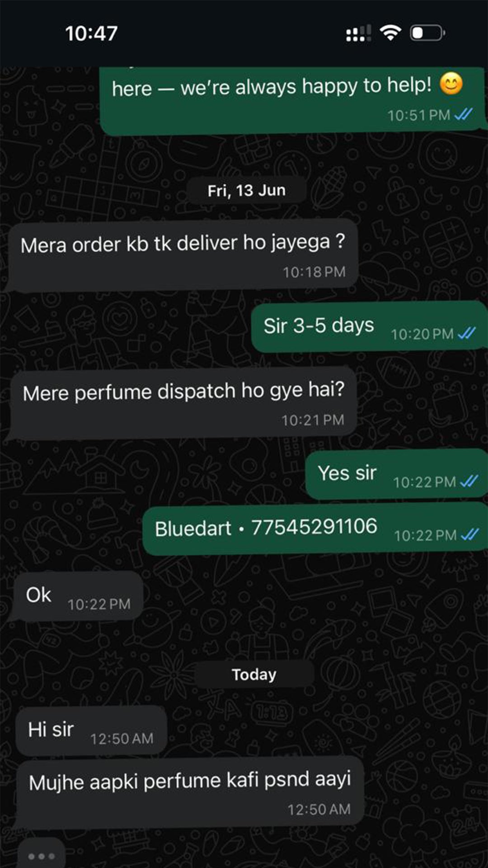Select the 'Yes sir' reply bubble
Viewport: 488px width, 868px height.
[x=397, y=474]
